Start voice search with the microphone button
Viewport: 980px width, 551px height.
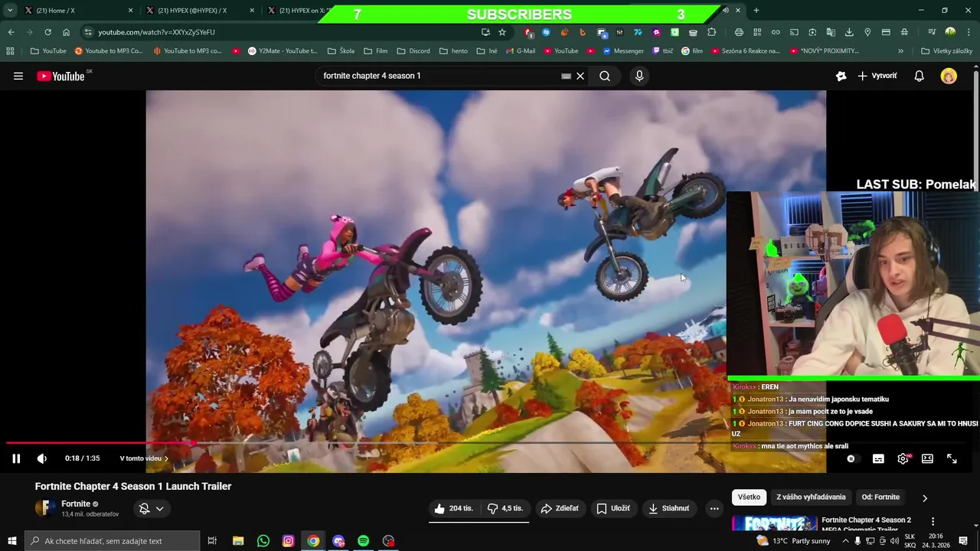(x=639, y=76)
